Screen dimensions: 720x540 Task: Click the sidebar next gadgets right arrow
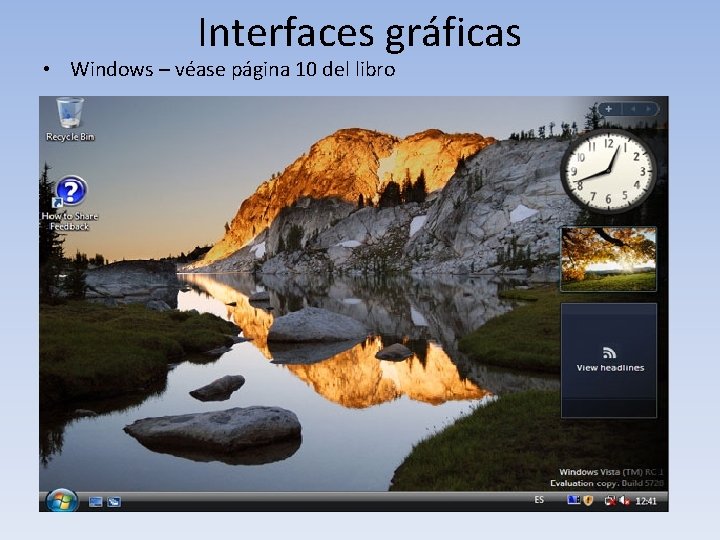648,109
